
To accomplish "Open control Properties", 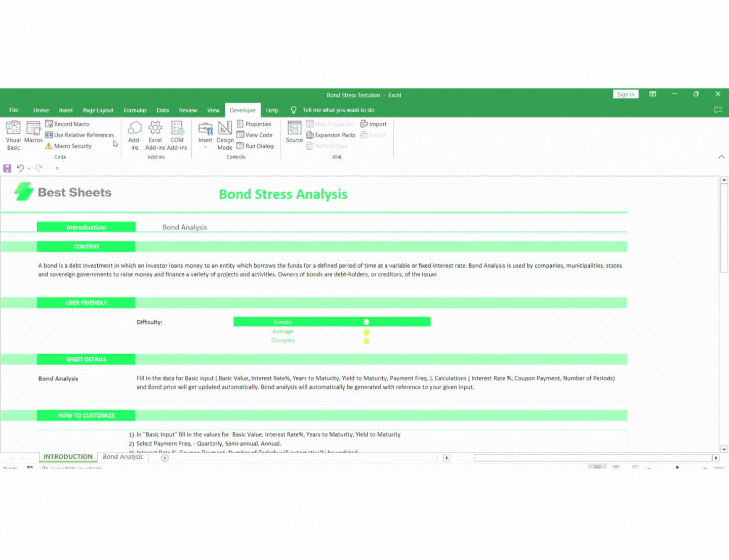I will pyautogui.click(x=254, y=124).
